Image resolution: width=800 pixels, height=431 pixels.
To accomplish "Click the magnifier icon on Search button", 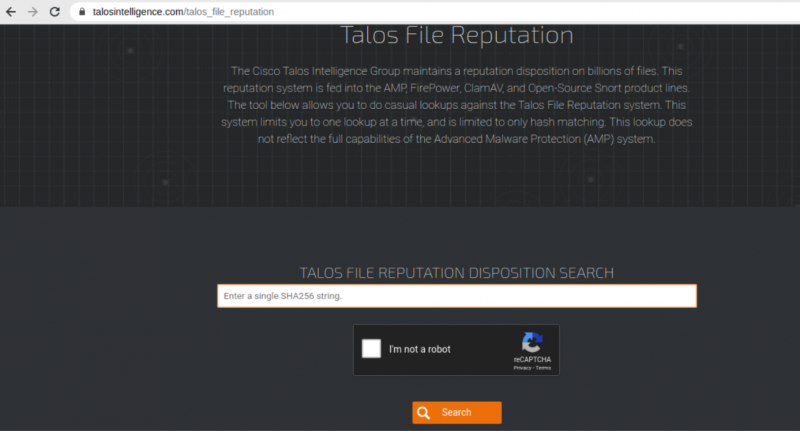I will pos(424,412).
